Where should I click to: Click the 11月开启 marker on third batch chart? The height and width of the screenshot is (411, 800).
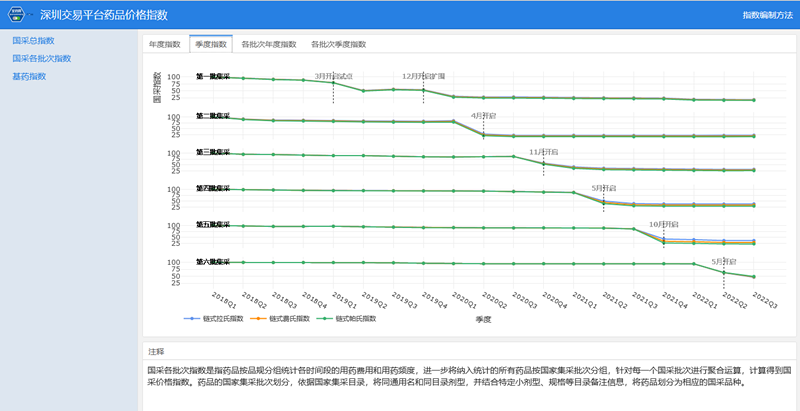[543, 152]
